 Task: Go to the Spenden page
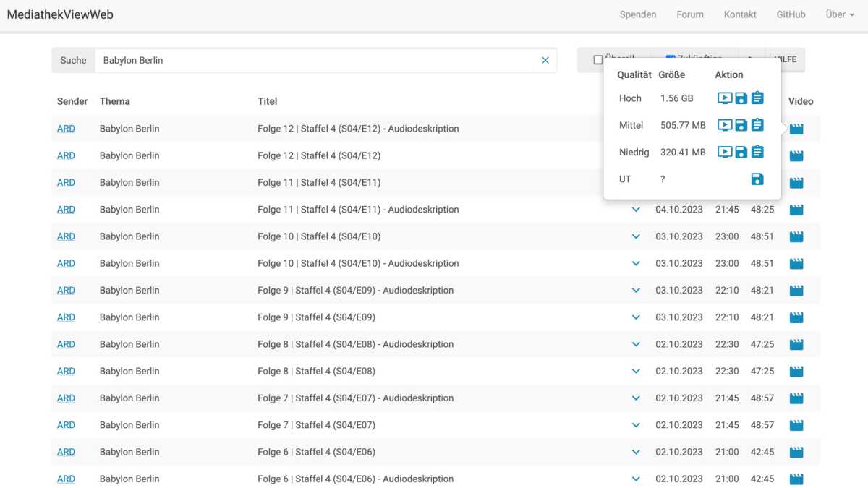pos(638,14)
